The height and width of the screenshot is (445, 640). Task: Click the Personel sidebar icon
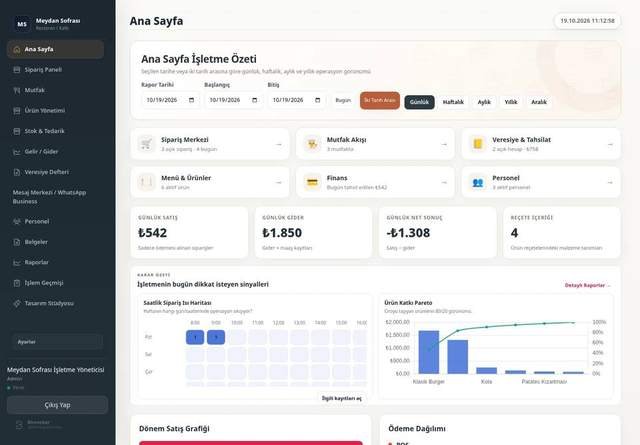(17, 221)
